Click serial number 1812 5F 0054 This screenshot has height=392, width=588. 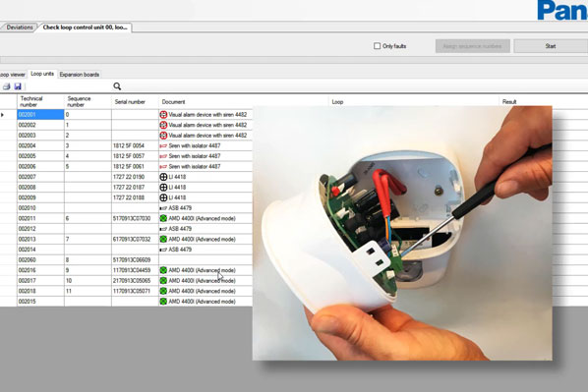(129, 145)
